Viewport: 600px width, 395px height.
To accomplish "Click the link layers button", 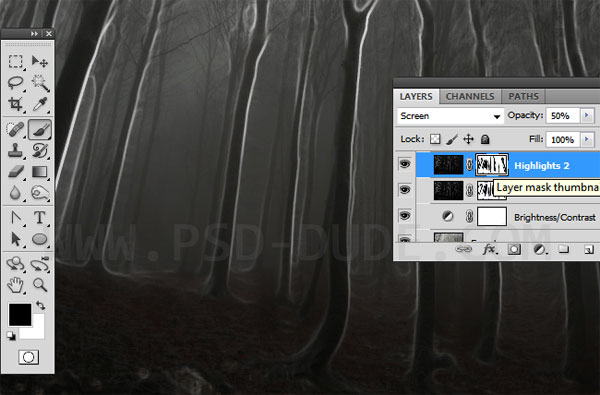I will (463, 249).
